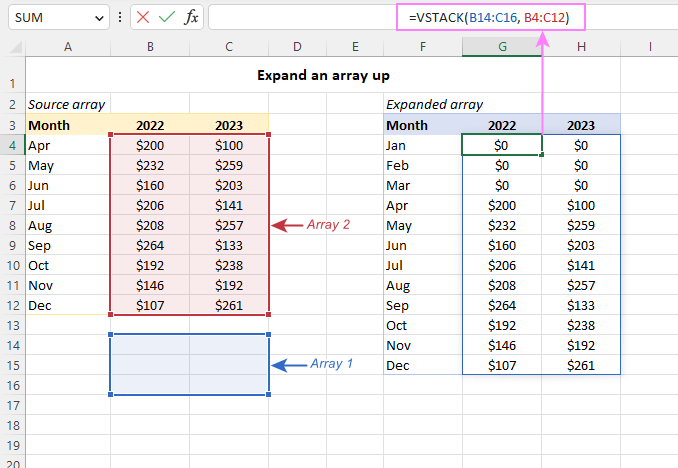Image resolution: width=678 pixels, height=468 pixels.
Task: Select column E header
Action: 355,47
